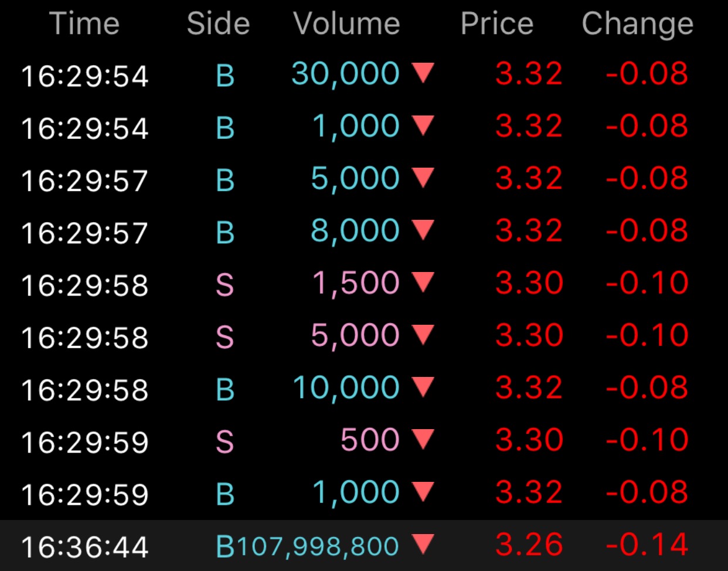Select the 5,000 sell volume entry
Screen dimensions: 728x571
(355, 335)
